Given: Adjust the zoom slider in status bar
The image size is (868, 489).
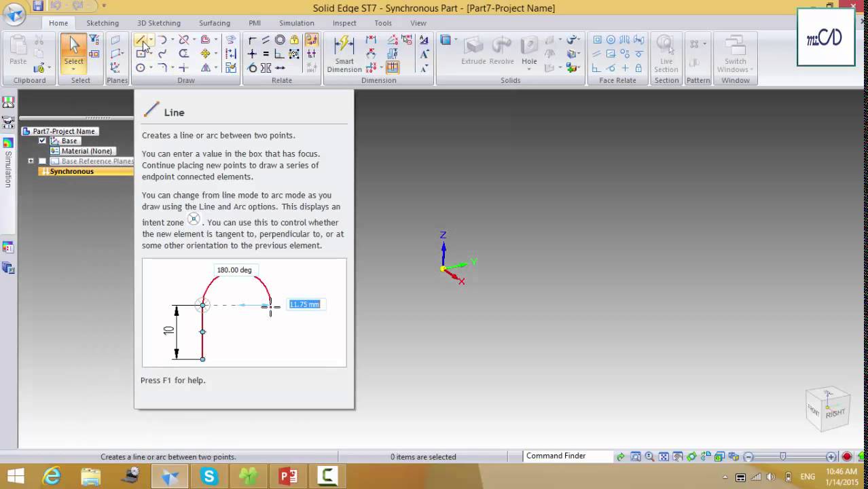Looking at the screenshot, I should pyautogui.click(x=783, y=456).
